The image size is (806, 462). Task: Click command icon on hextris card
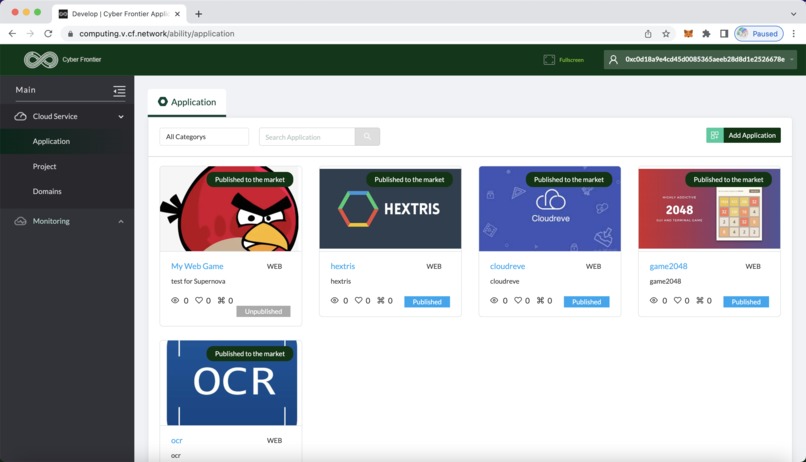tap(381, 300)
